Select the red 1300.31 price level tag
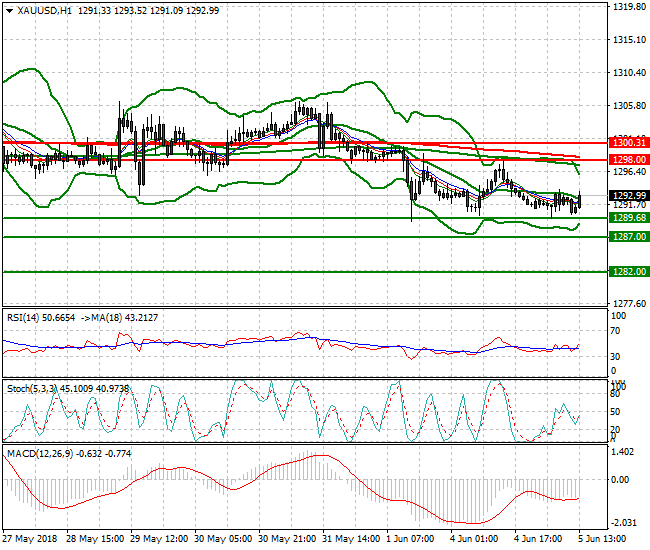Image resolution: width=650 pixels, height=550 pixels. point(624,143)
